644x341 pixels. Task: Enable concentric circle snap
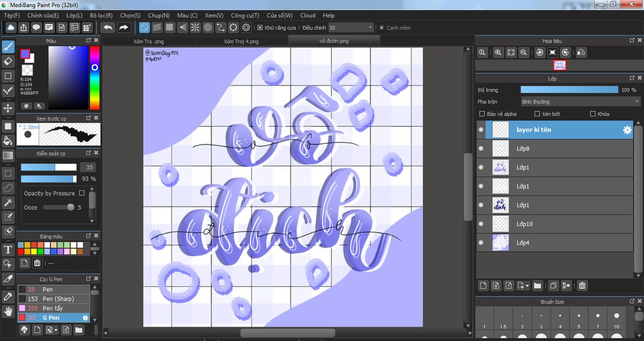(x=208, y=28)
